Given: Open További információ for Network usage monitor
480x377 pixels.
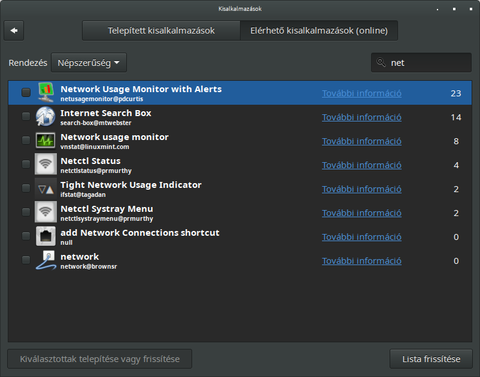Looking at the screenshot, I should point(362,141).
